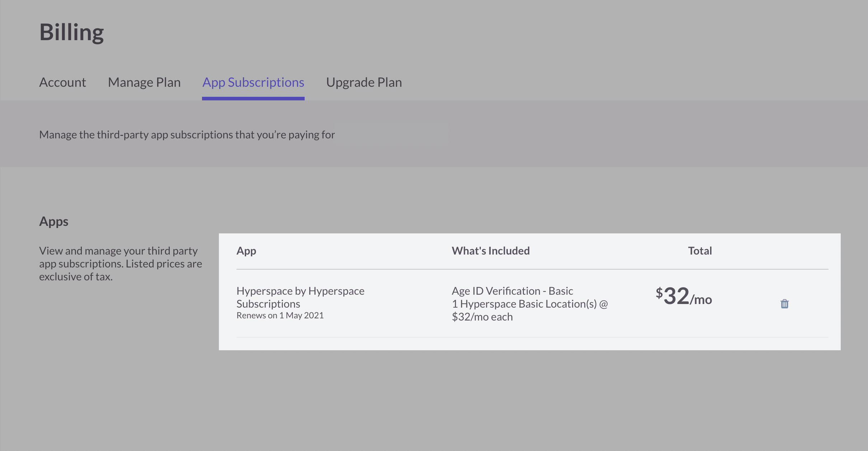Click the large $32/mo total price
868x451 pixels.
pyautogui.click(x=684, y=297)
